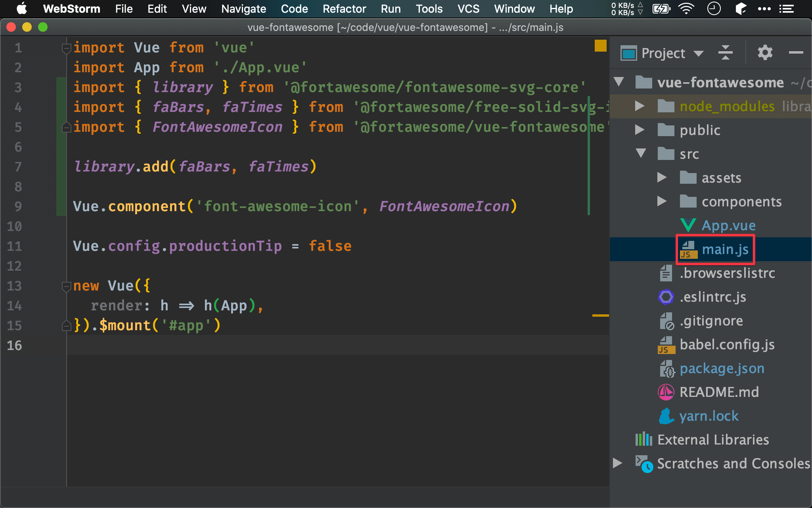Click the External Libraries icon
812x508 pixels.
pyautogui.click(x=643, y=439)
